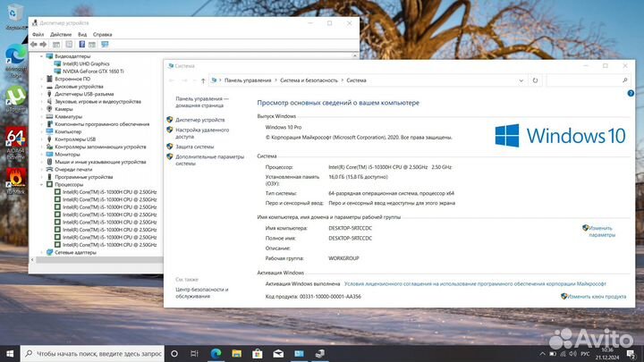Image resolution: width=644 pixels, height=362 pixels.
Task: Click the volume speaker tray icon
Action: pos(573,353)
